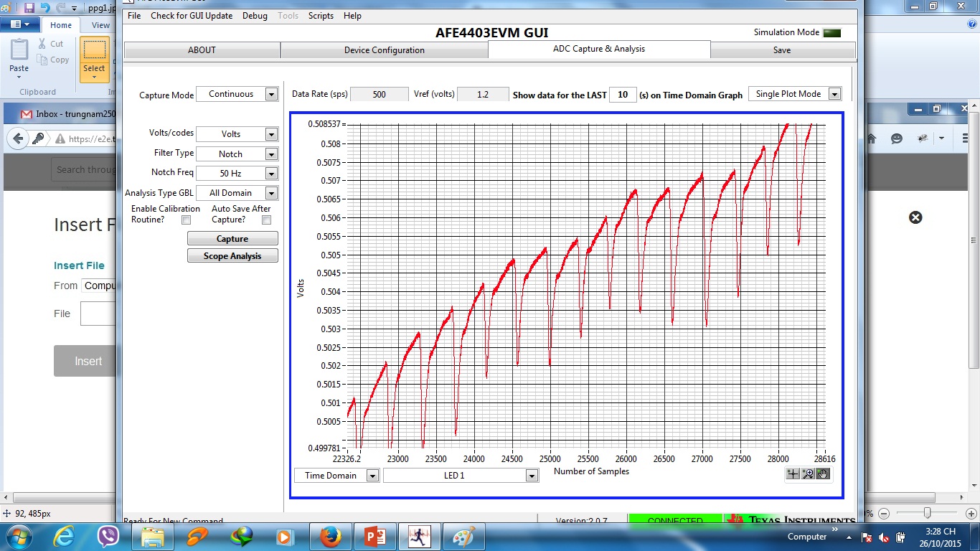Open the Windows Start menu

pyautogui.click(x=19, y=536)
